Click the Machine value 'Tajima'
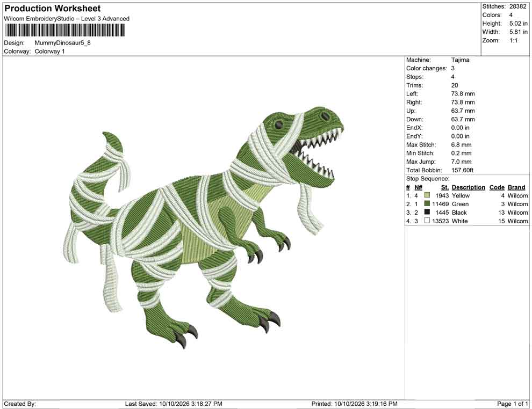This screenshot has height=409, width=532. [x=460, y=60]
